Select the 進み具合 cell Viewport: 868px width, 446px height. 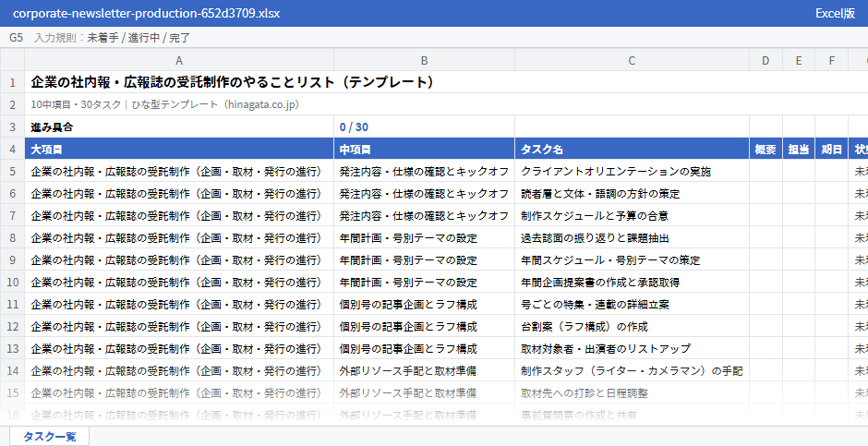[179, 127]
